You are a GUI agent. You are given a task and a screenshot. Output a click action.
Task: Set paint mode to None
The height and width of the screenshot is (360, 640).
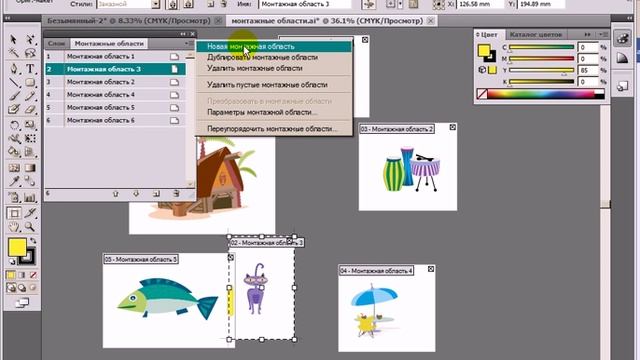click(x=33, y=275)
